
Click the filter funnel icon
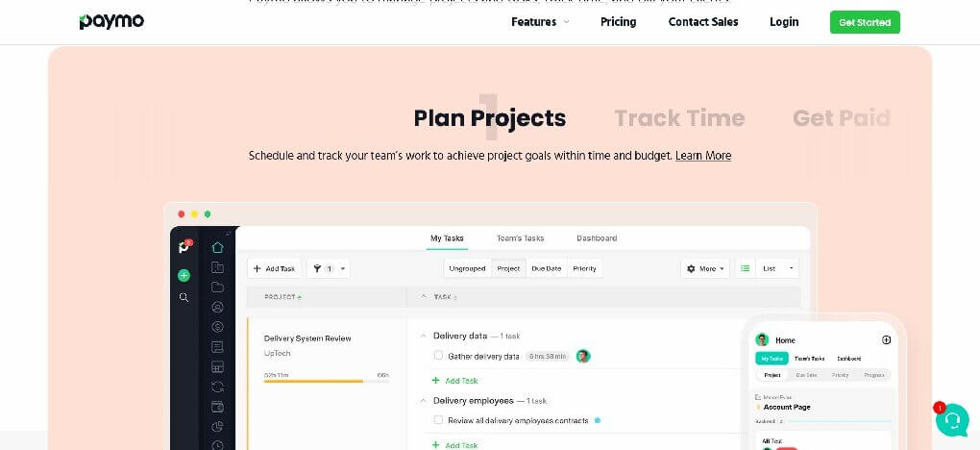point(317,268)
